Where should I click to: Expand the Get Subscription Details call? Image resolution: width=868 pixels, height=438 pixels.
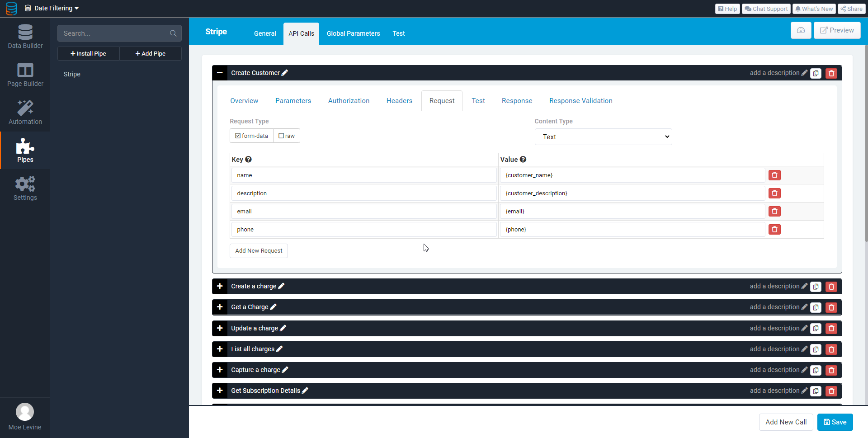[220, 391]
